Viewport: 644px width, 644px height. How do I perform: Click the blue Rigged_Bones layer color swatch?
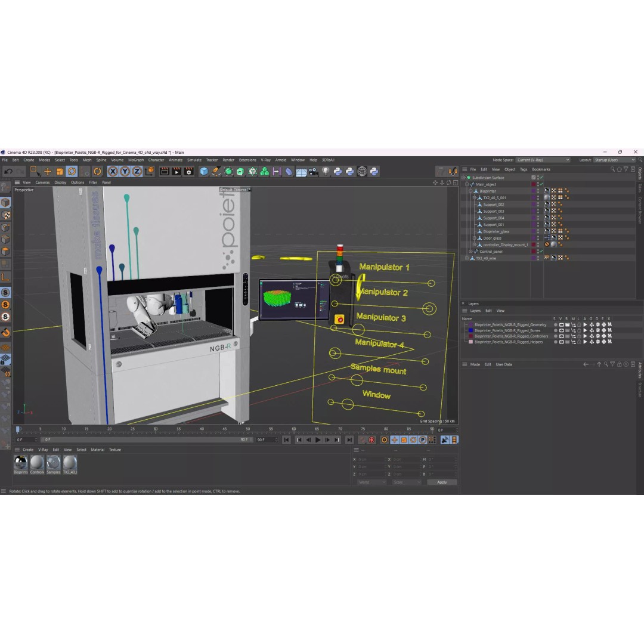pos(470,330)
